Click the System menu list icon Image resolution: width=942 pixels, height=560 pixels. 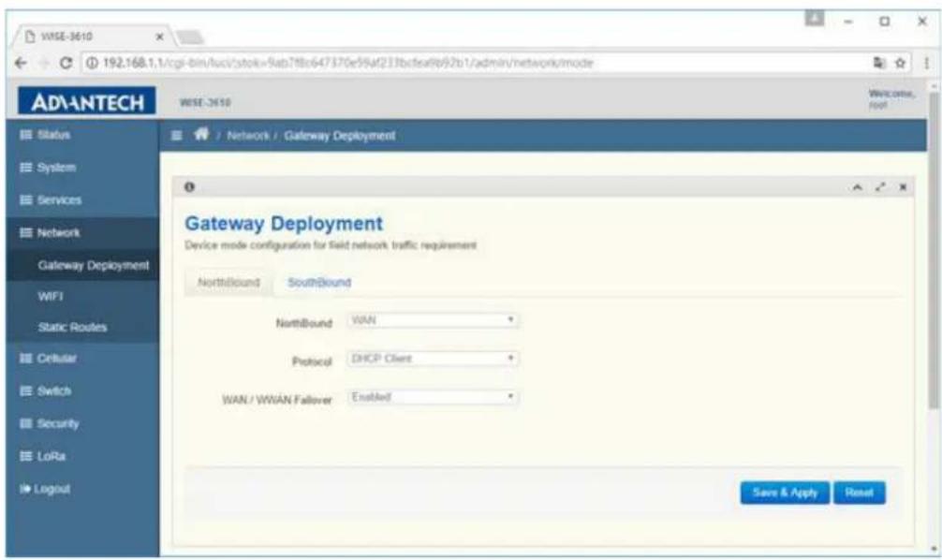26,168
